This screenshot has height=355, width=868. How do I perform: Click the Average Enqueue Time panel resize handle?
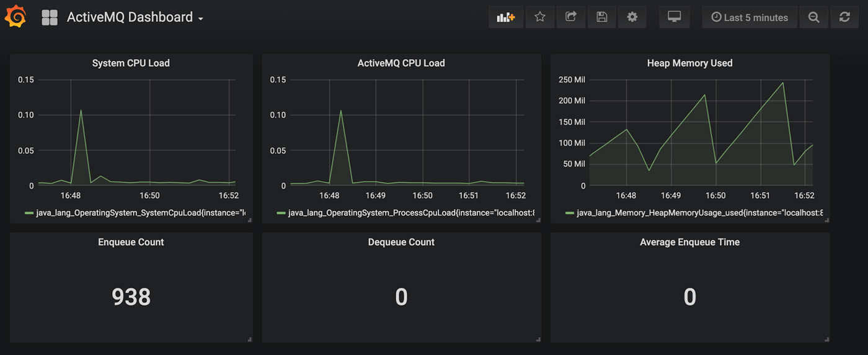pos(826,339)
